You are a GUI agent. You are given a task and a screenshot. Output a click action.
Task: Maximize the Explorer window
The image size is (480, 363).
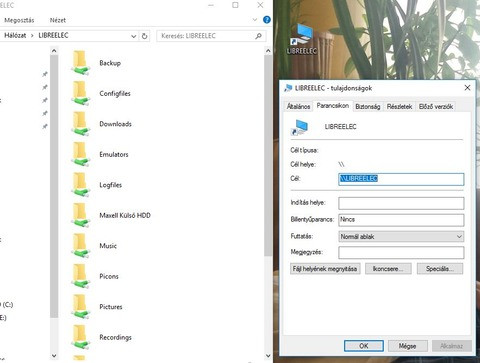pos(235,5)
